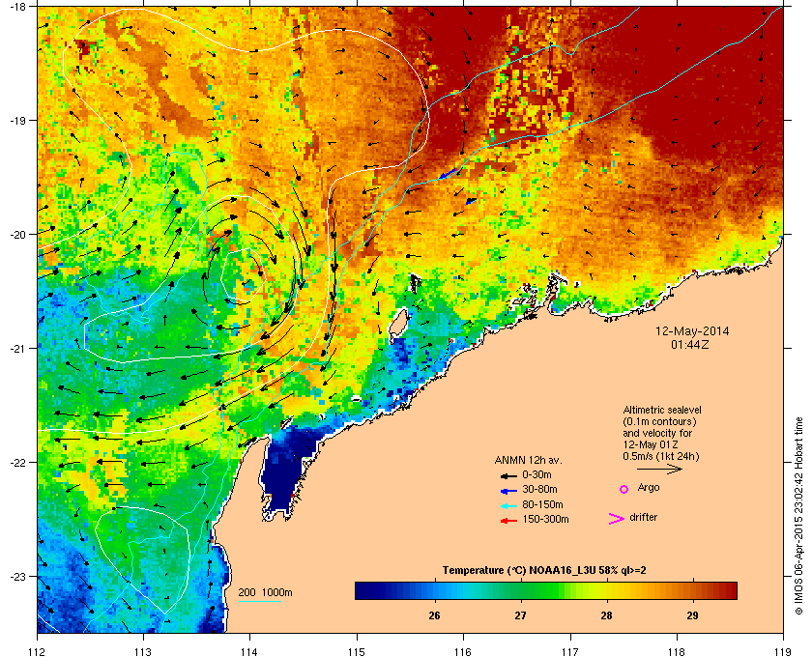Click the cyan 80-150m legend arrow

[508, 505]
